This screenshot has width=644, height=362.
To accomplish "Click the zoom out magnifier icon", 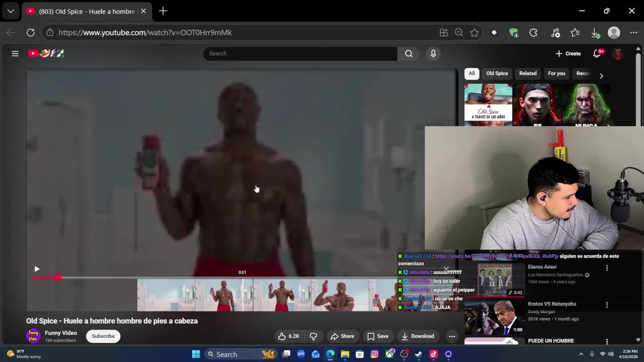I will [459, 33].
